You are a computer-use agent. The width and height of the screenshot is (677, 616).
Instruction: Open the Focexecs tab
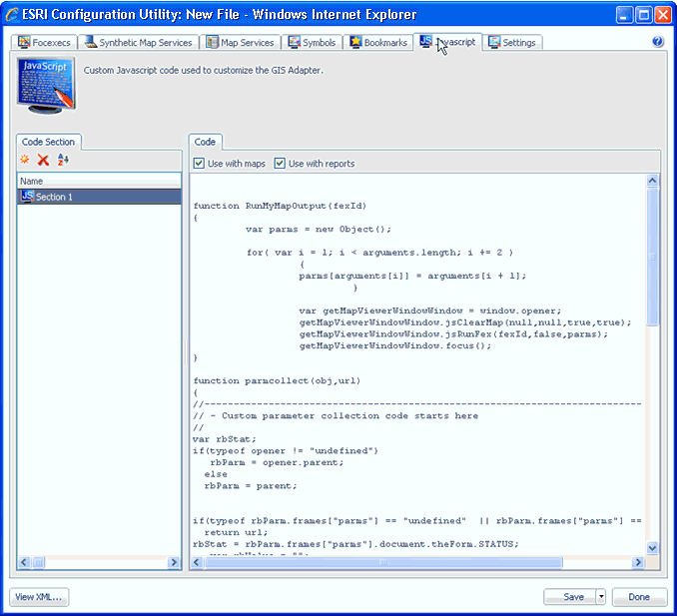[44, 42]
